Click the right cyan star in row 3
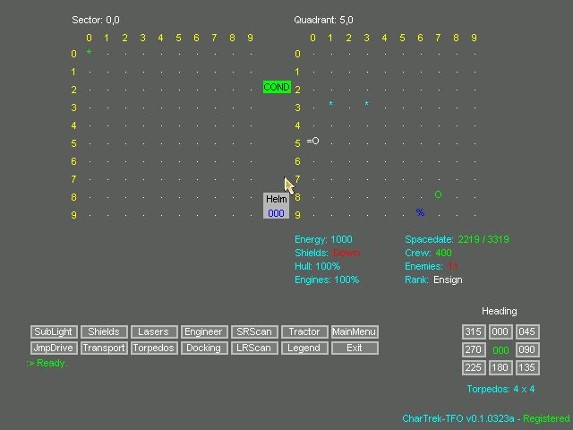 (x=367, y=104)
